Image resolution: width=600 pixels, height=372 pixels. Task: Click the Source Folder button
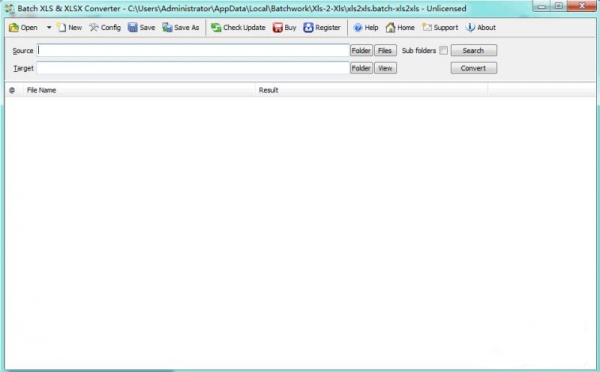click(361, 51)
